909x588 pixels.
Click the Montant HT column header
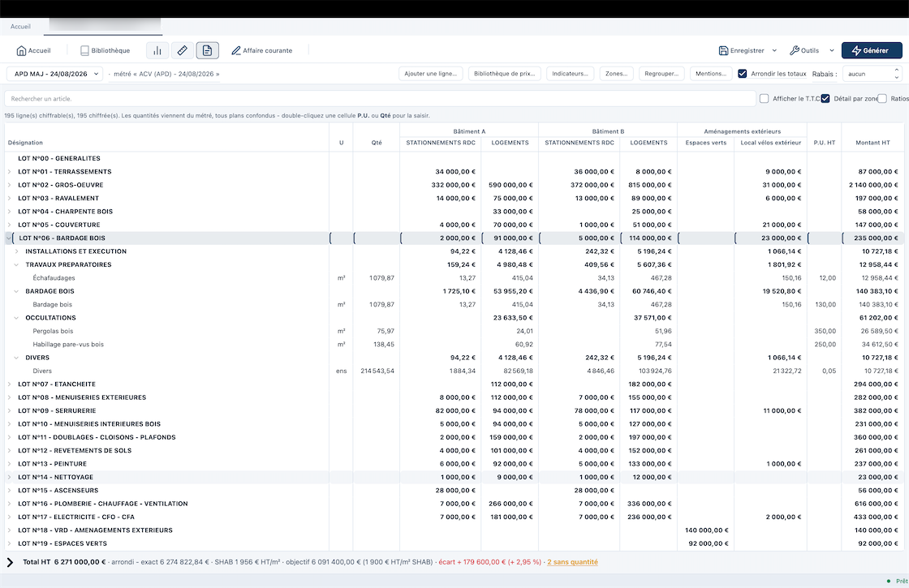872,143
